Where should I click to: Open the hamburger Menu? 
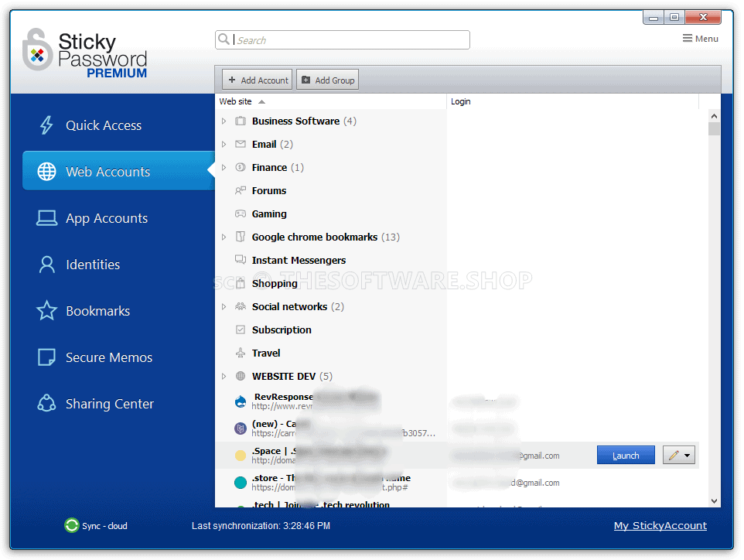tap(701, 39)
